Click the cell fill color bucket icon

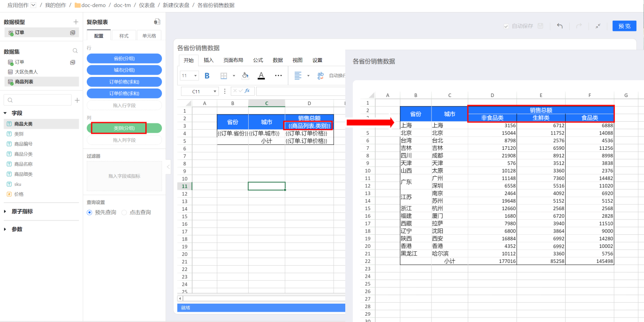(x=245, y=76)
